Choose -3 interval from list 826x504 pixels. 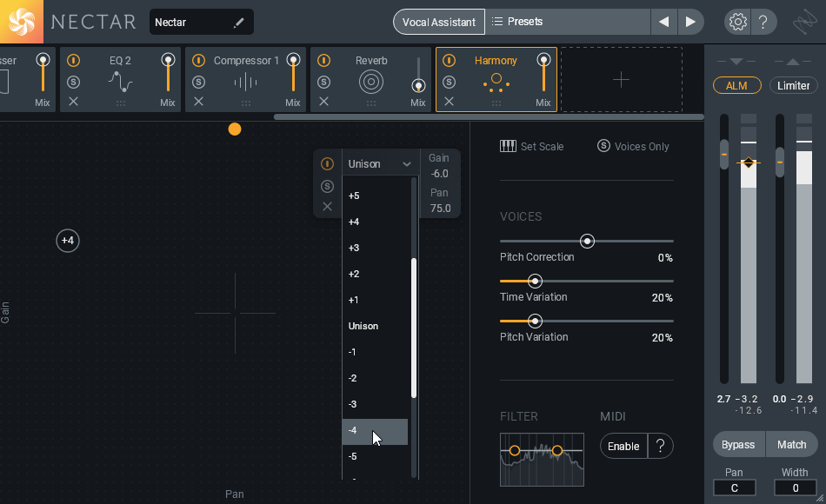click(x=375, y=404)
